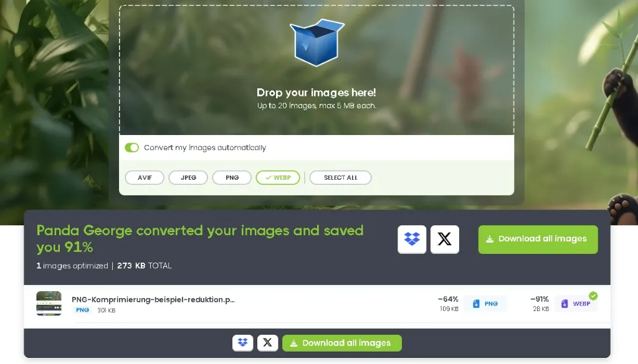The width and height of the screenshot is (638, 364).
Task: Enable the PNG output format
Action: [231, 177]
